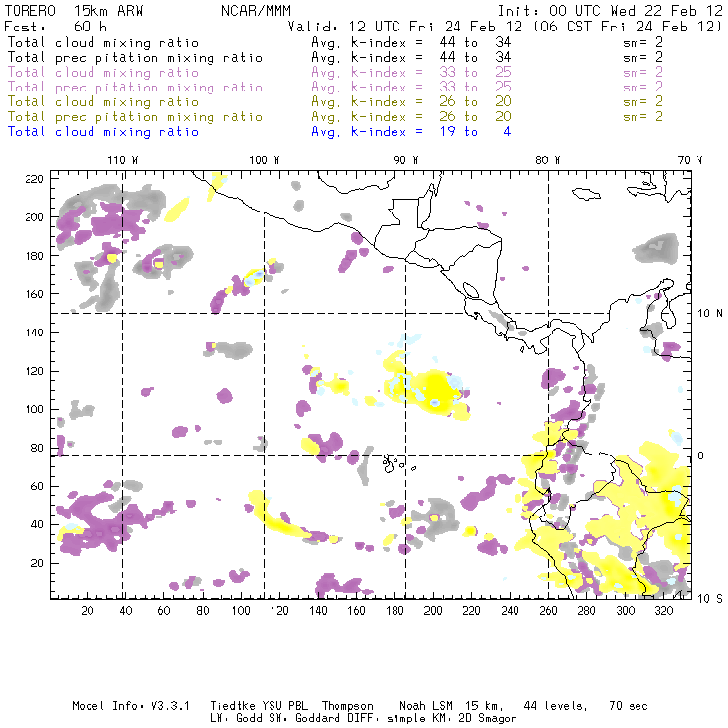Click the "100 W" longitude label
728x728 pixels.
pyautogui.click(x=265, y=160)
